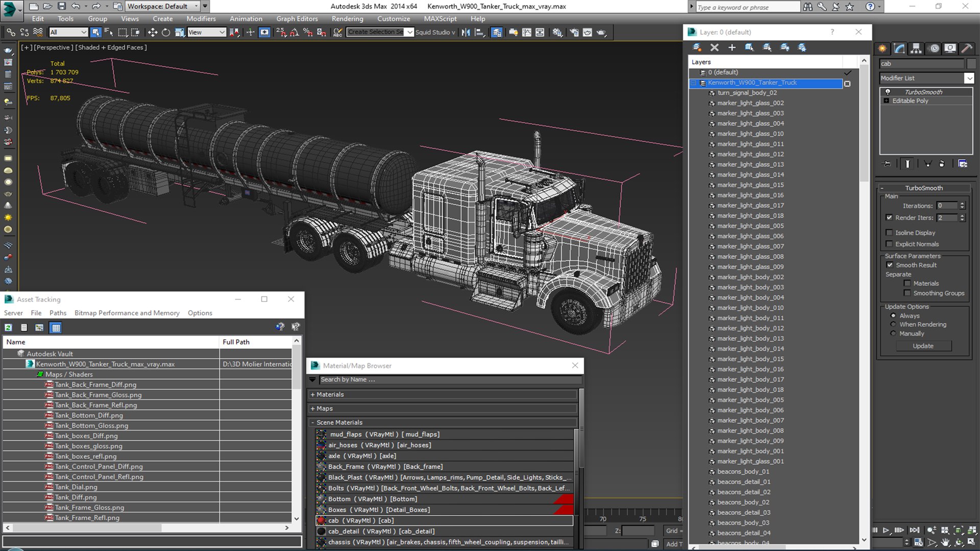Open the Motion command panel tab
The height and width of the screenshot is (551, 980).
tap(934, 48)
